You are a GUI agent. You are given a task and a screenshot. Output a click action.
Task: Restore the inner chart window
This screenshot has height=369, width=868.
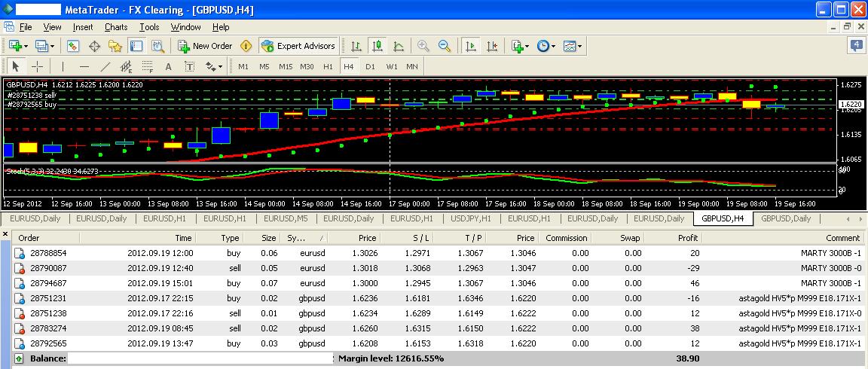click(x=847, y=26)
